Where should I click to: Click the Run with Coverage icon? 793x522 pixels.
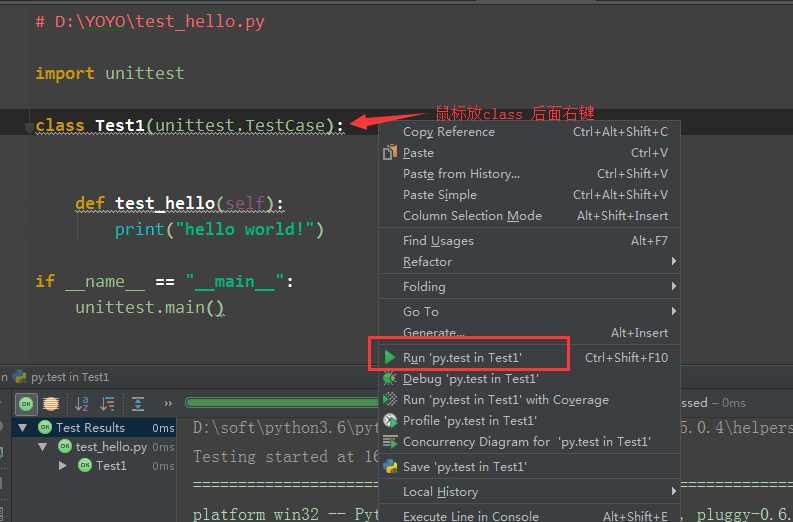click(390, 399)
